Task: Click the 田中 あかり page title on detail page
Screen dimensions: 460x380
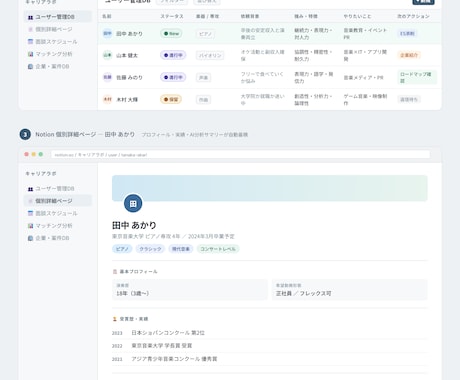Action: coord(134,225)
